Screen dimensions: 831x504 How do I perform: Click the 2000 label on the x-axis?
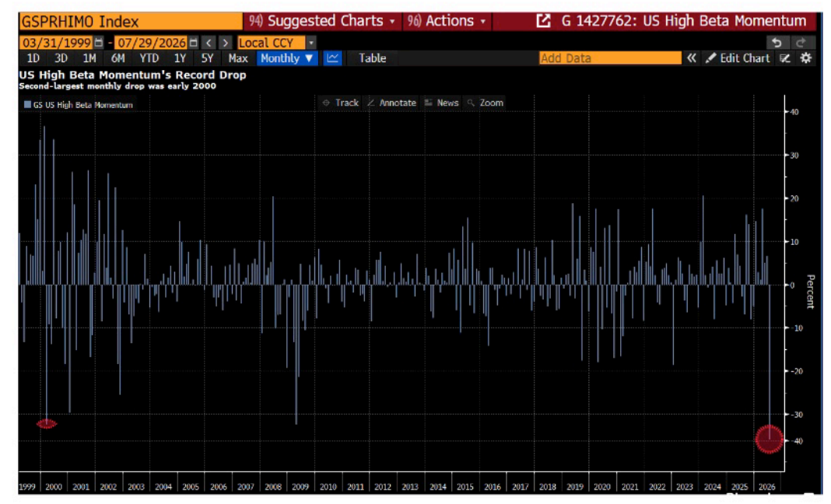point(54,487)
